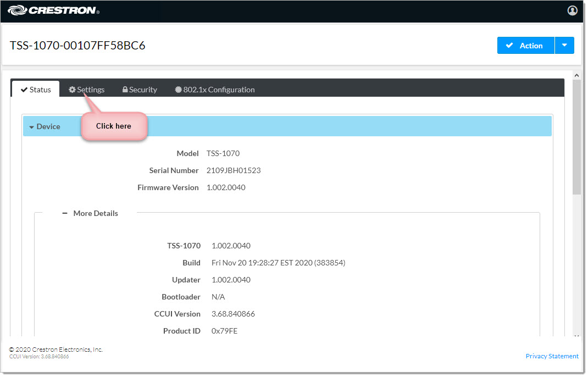Click the minus icon beside More Details

(x=65, y=213)
